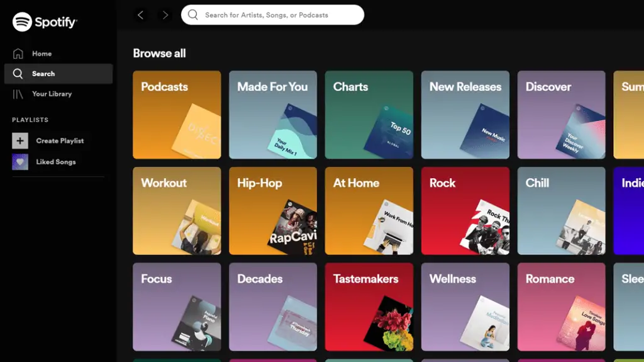Open the Liked Songs heart icon

(20, 162)
